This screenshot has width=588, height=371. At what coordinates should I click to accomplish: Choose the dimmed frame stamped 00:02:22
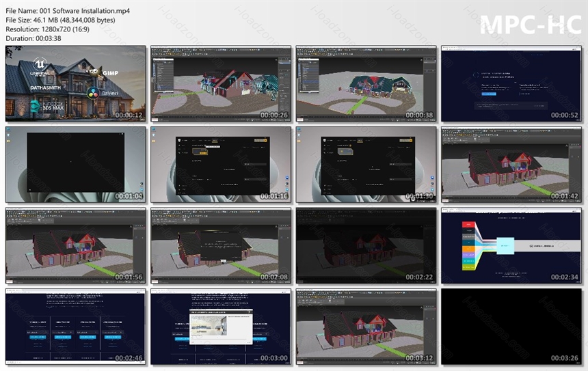pos(366,246)
